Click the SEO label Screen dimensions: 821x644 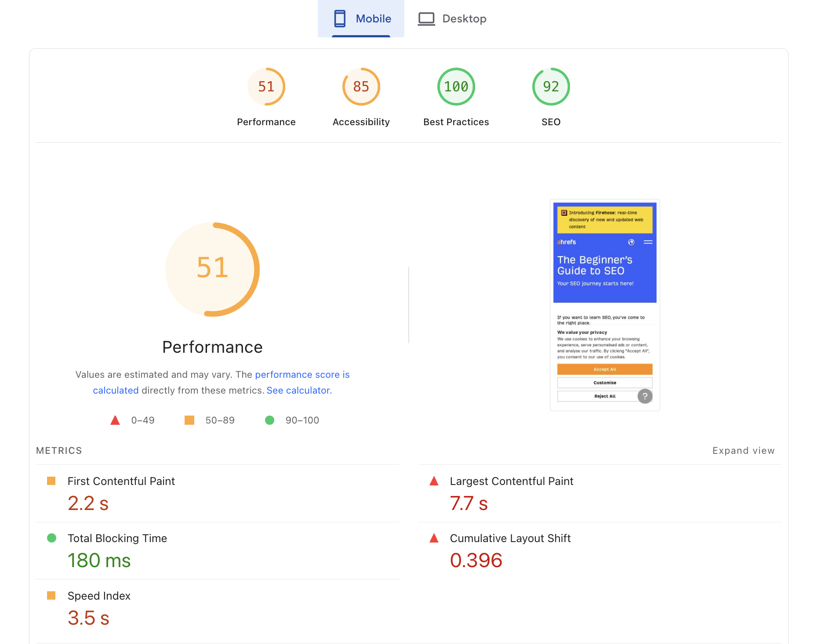tap(551, 122)
